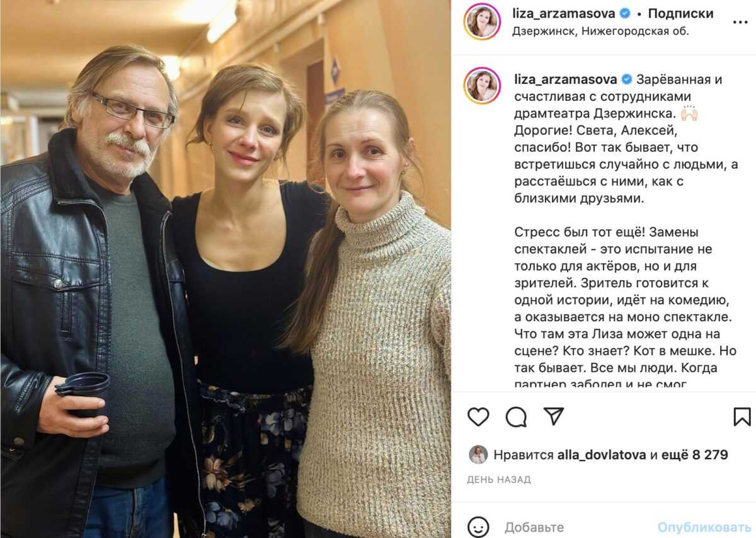Open comments via speech bubble icon

(x=516, y=416)
